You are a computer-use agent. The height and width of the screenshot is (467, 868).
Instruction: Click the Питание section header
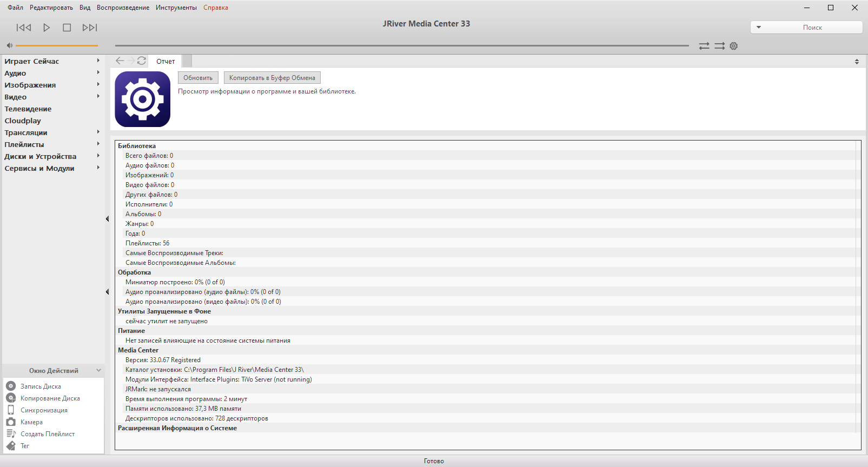tap(131, 331)
